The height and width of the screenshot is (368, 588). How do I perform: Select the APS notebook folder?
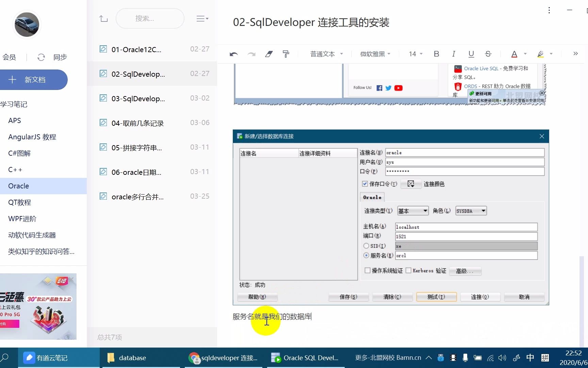click(x=43, y=121)
